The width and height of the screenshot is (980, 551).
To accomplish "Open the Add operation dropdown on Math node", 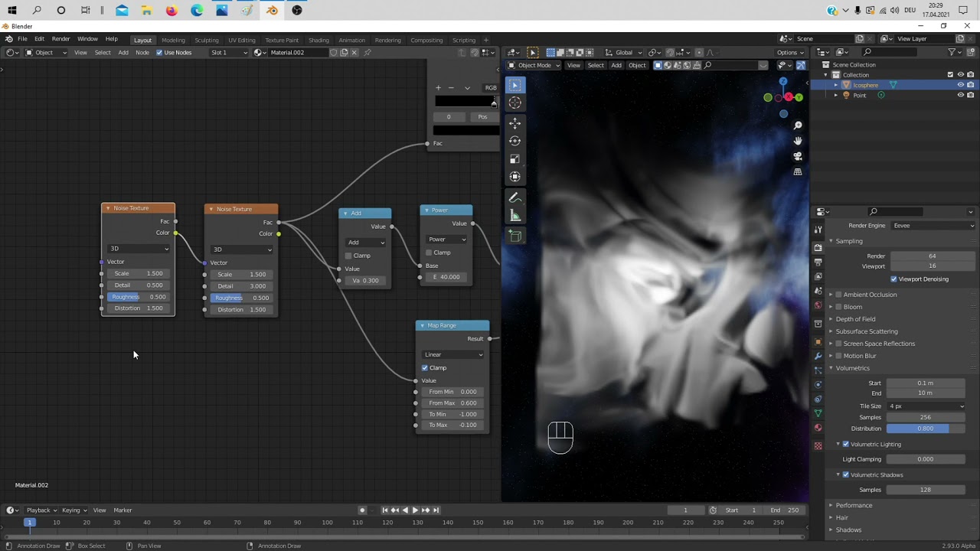I will 366,243.
